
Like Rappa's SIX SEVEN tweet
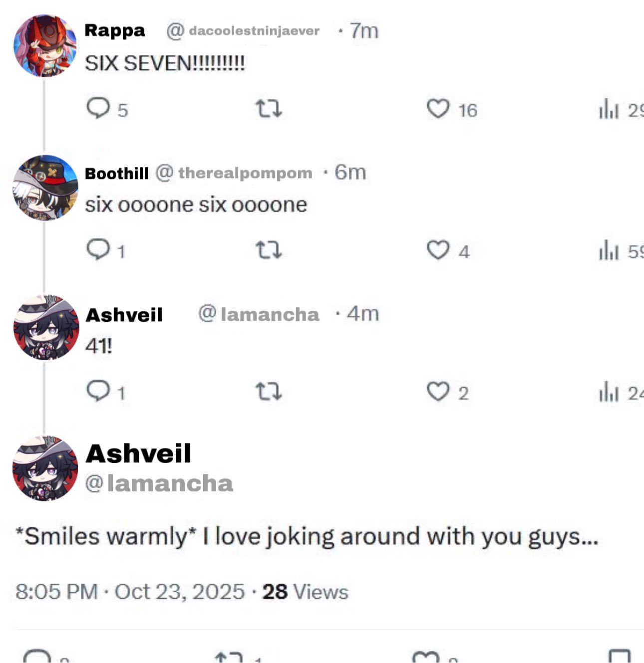[438, 109]
